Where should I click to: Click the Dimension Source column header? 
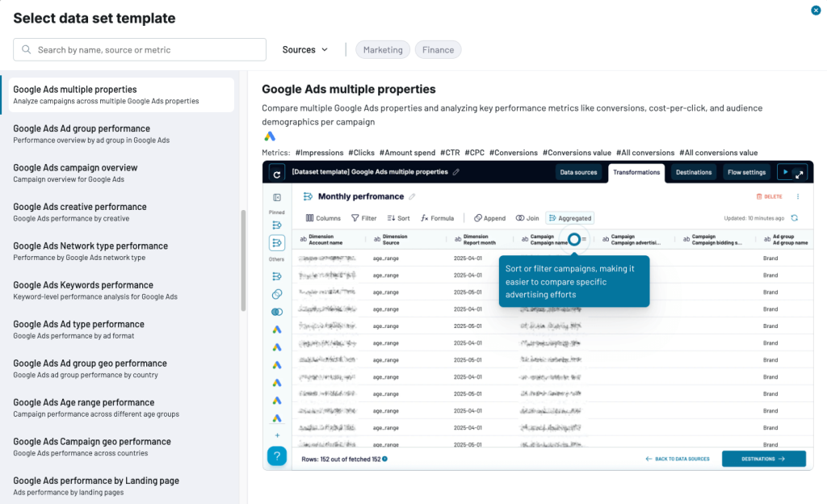(405, 240)
